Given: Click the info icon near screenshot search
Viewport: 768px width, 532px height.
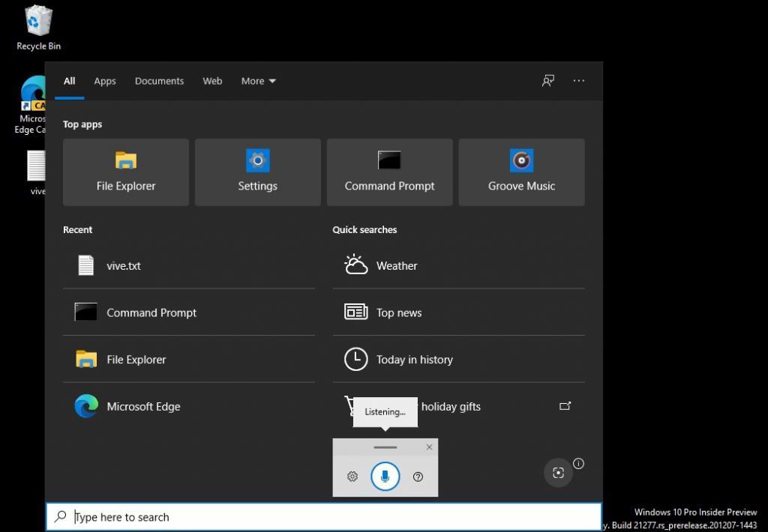Looking at the screenshot, I should pyautogui.click(x=578, y=464).
